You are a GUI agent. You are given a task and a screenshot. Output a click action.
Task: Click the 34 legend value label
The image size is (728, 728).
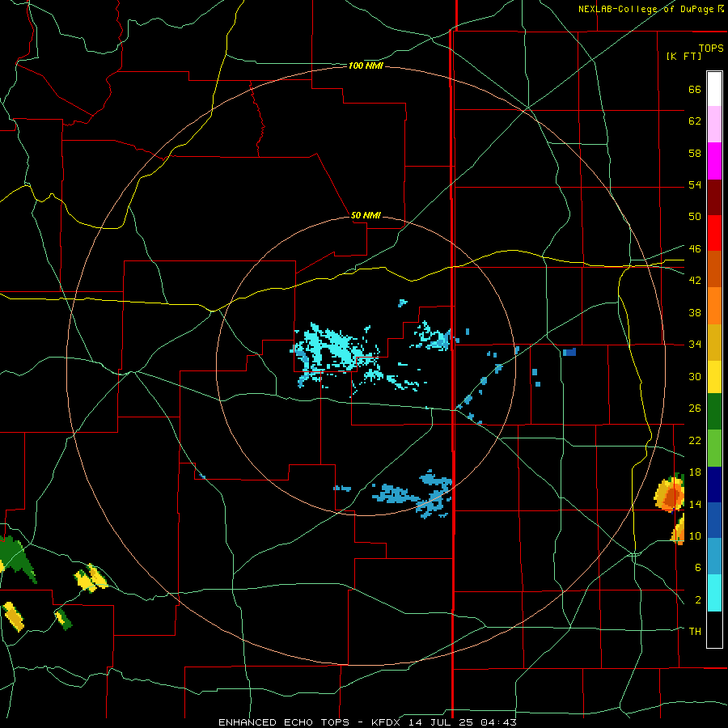(695, 344)
